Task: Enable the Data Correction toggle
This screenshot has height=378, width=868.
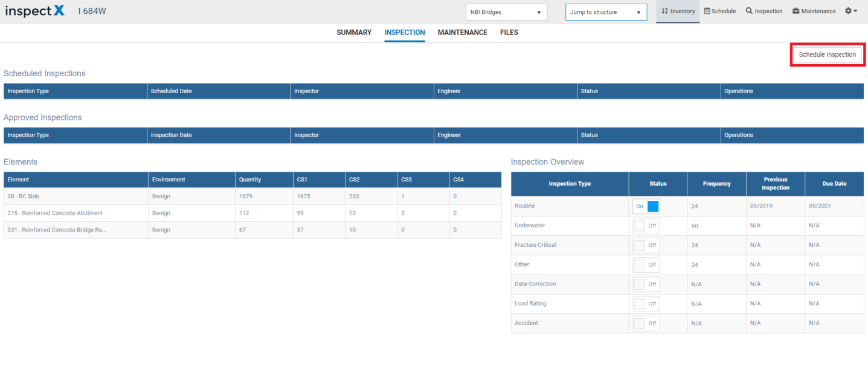Action: click(646, 284)
